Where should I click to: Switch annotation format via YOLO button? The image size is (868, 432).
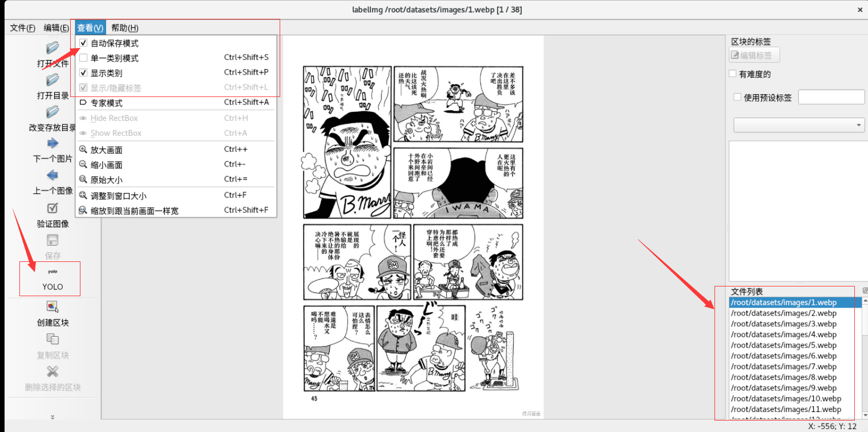point(53,278)
